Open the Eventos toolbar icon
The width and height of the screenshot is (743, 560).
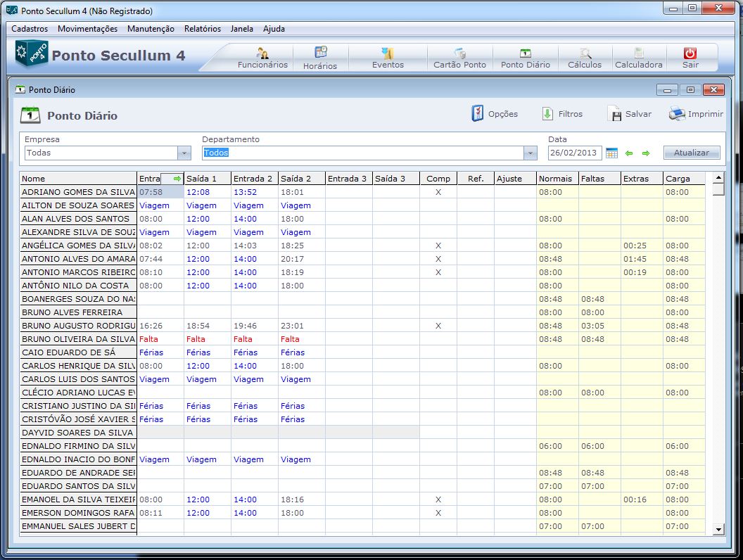point(388,53)
